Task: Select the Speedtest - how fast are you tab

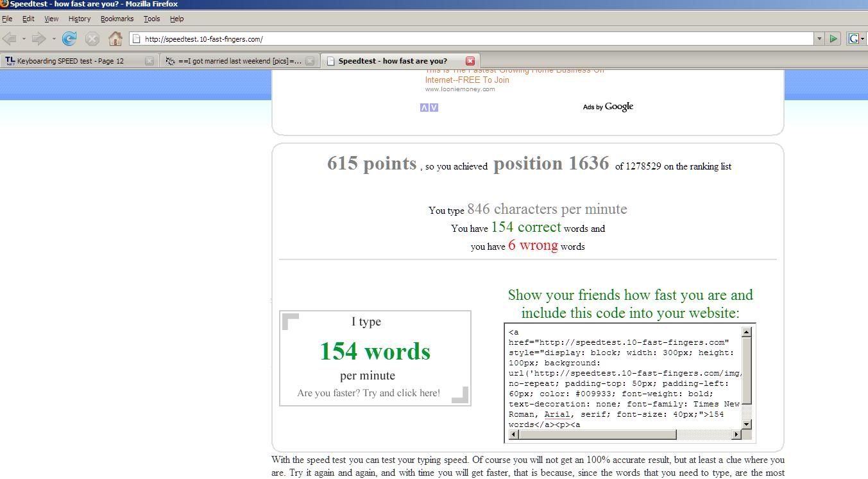Action: [x=399, y=61]
